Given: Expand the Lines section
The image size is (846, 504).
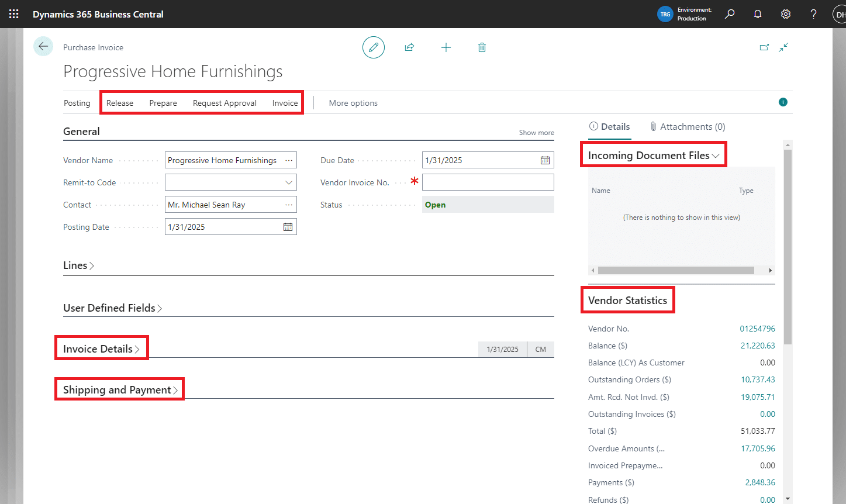Looking at the screenshot, I should (78, 265).
